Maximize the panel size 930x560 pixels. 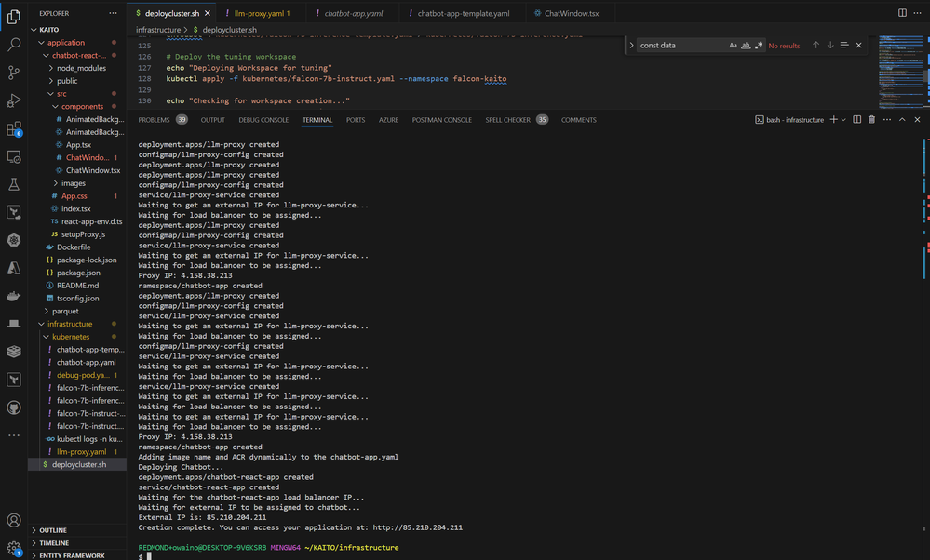[x=902, y=120]
